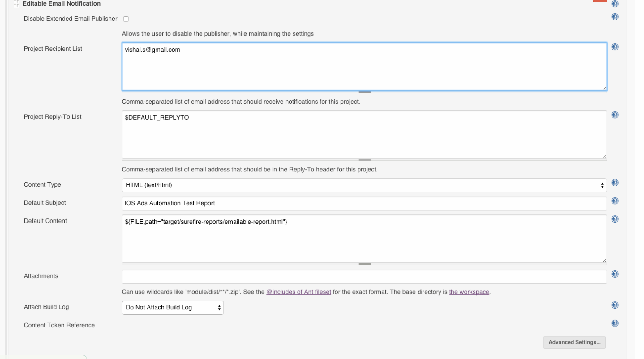This screenshot has height=359, width=644.
Task: Enable the Disable Extended Email Publisher checkbox
Action: pyautogui.click(x=126, y=19)
